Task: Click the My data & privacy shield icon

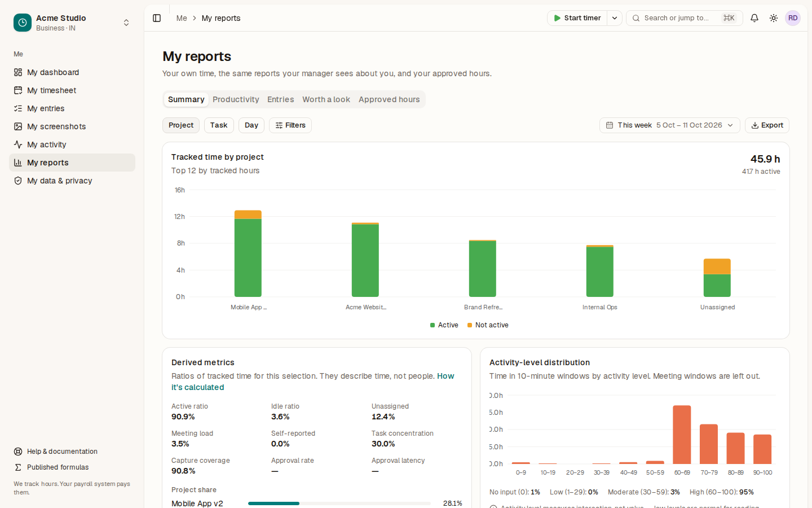Action: (18, 181)
